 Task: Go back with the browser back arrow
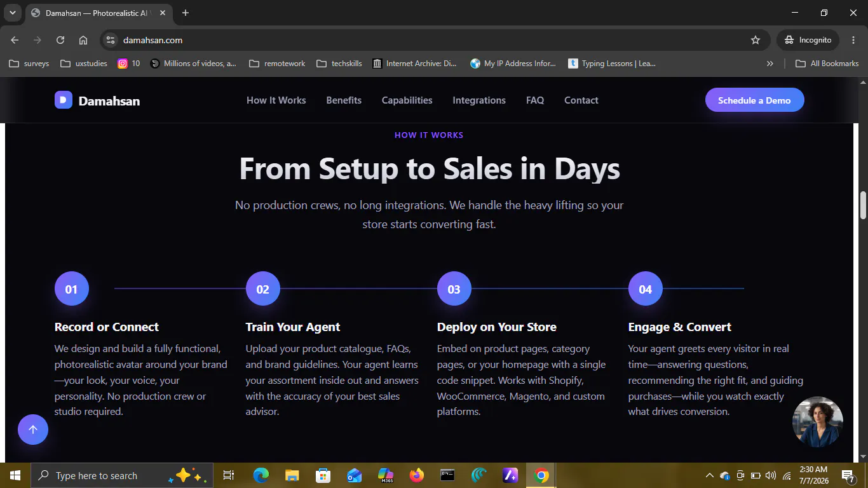click(x=15, y=40)
